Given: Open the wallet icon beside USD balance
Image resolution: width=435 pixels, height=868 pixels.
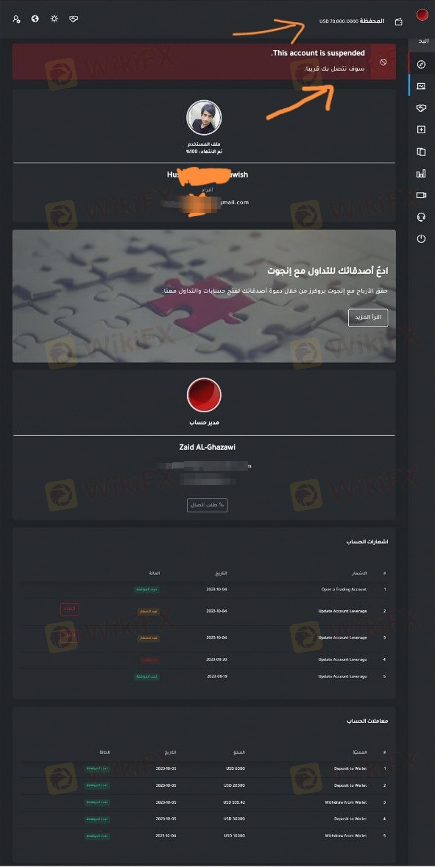Looking at the screenshot, I should [399, 22].
